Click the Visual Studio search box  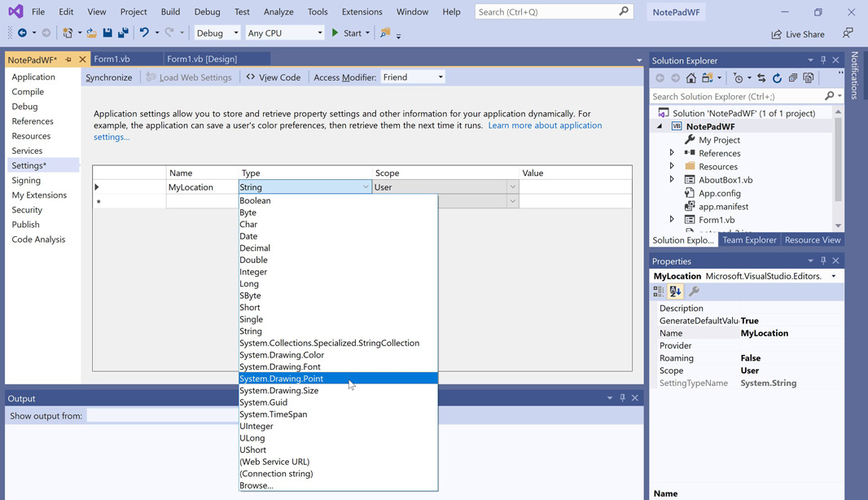coord(546,12)
